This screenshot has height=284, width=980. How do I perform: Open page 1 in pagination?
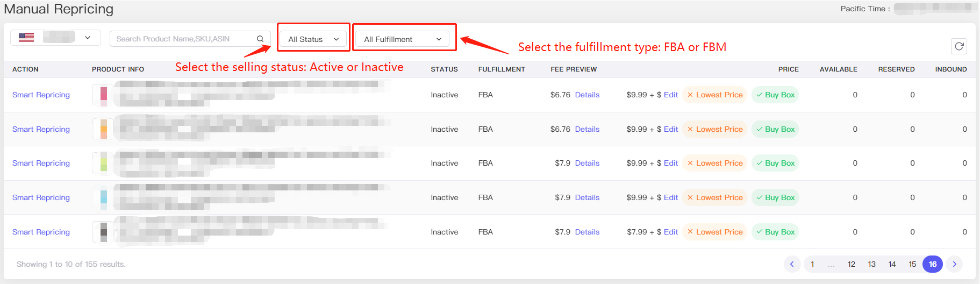[x=812, y=264]
